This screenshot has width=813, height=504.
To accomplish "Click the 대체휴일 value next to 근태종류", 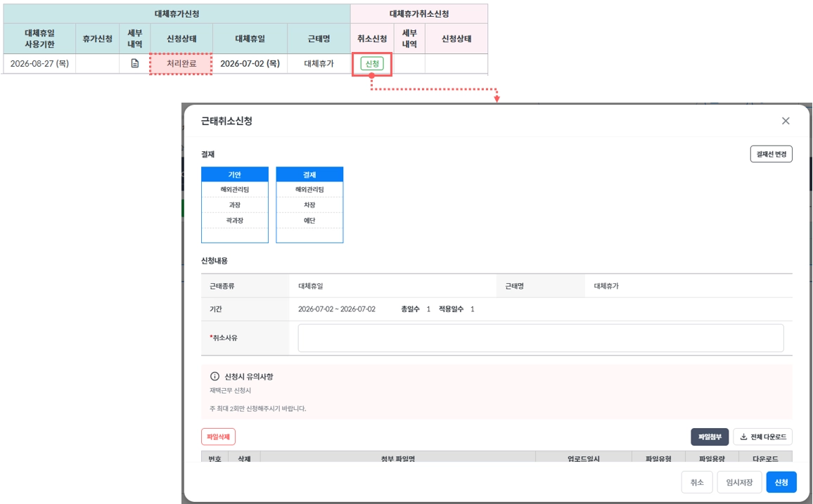I will pos(311,286).
